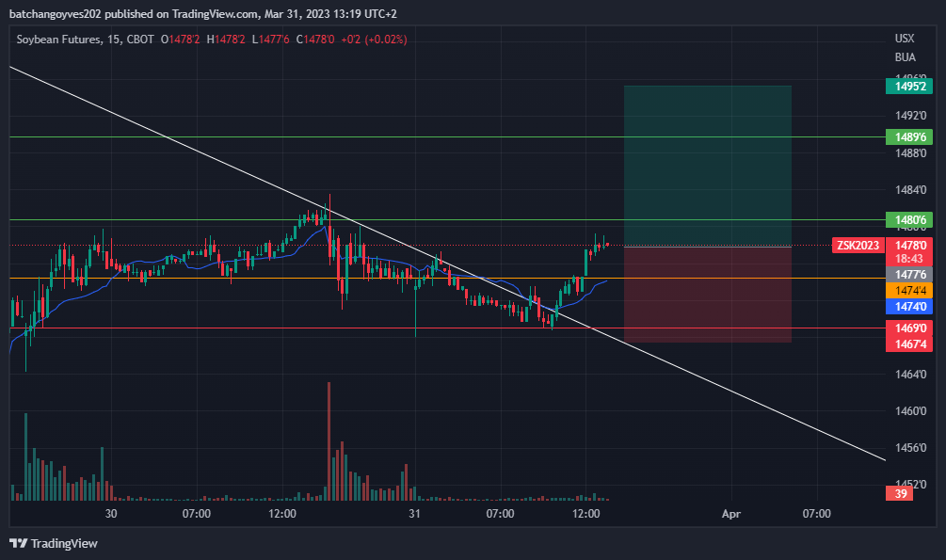This screenshot has width=946, height=560.
Task: Click the red 1478'0 last price label
Action: click(x=909, y=245)
